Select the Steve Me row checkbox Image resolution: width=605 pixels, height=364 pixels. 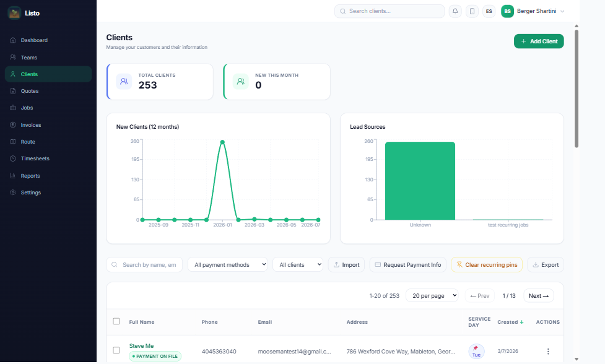click(x=116, y=350)
